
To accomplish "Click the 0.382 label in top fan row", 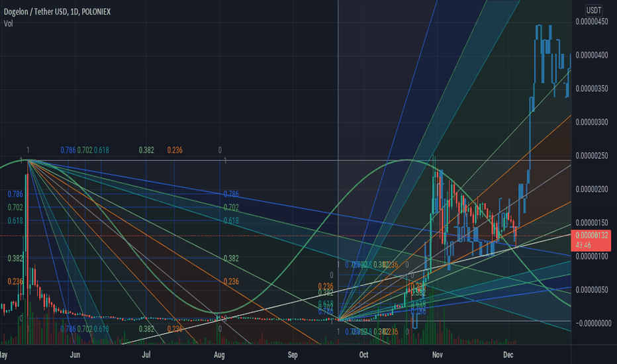I will 146,150.
